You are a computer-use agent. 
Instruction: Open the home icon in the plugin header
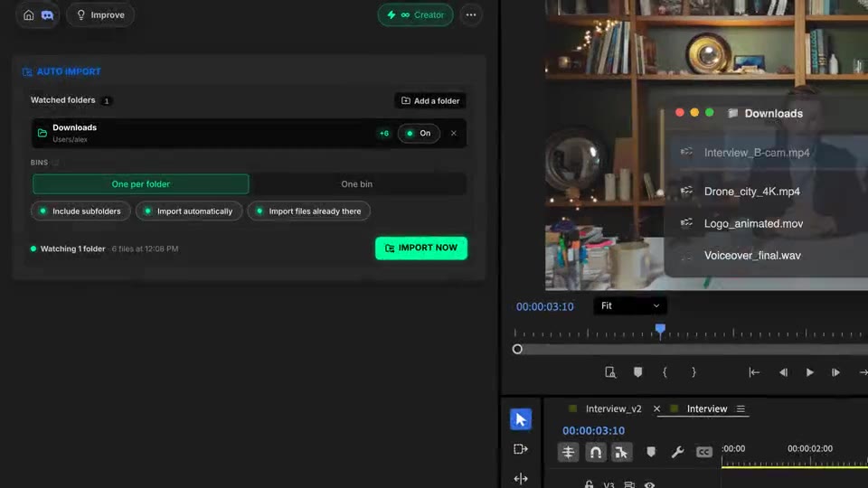[x=28, y=15]
